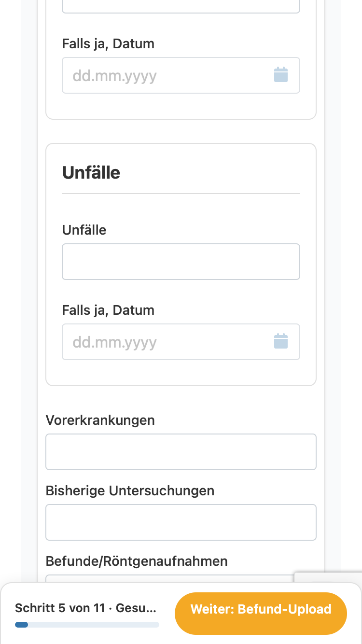Click the Vorerkrankungen label
Screen dimensions: 362x644
click(100, 420)
